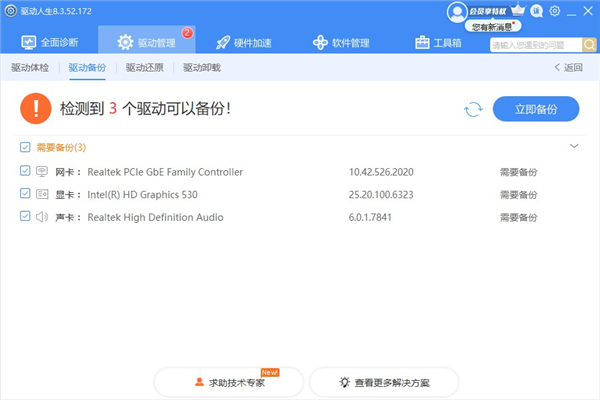Click 需要备份 status of the 网卡 row
Image resolution: width=600 pixels, height=400 pixels.
click(x=518, y=172)
